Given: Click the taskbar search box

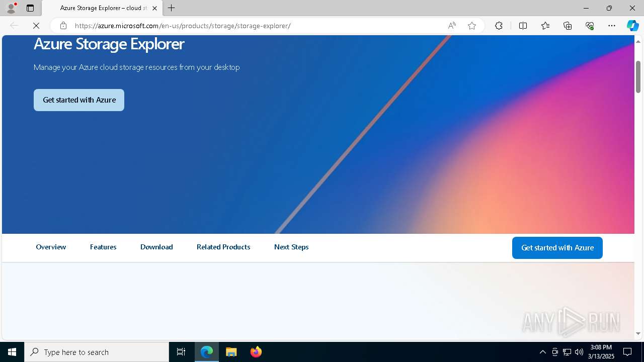Looking at the screenshot, I should coord(97,352).
